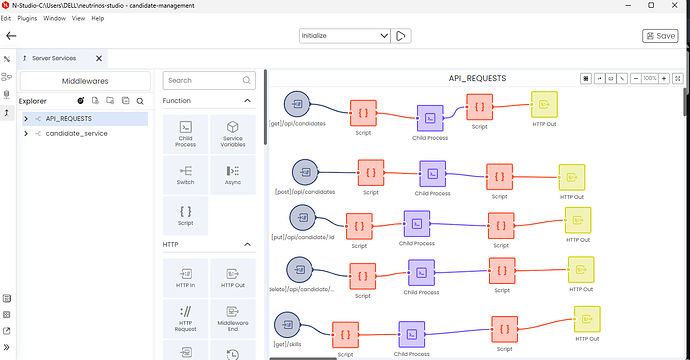
Task: Expand the API_REQUESTS tree node
Action: (26, 119)
